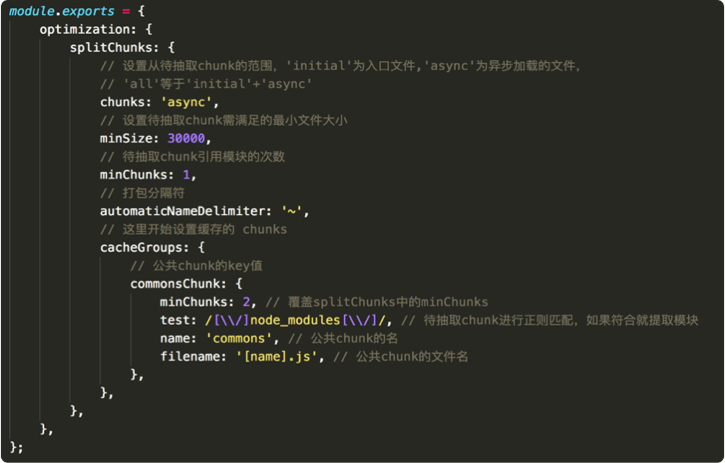
Task: Click the automaticNameDelimiter property name
Action: coord(184,210)
